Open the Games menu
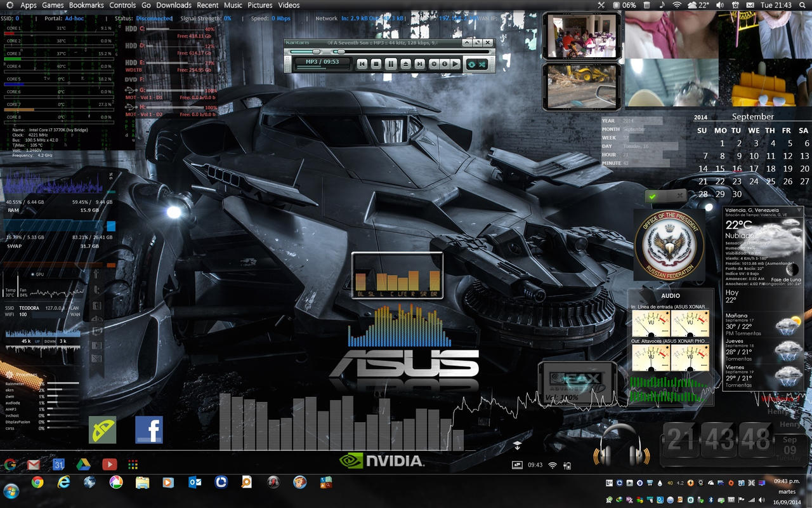 coord(53,5)
